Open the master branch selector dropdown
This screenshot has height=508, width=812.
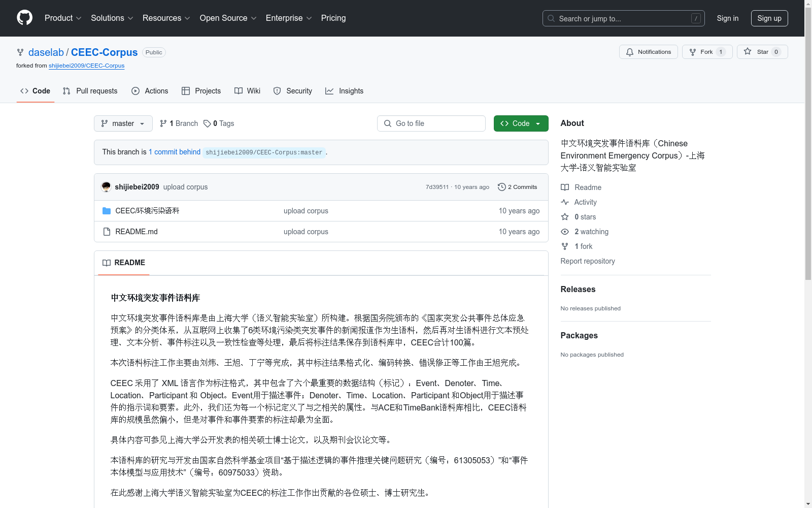click(123, 123)
